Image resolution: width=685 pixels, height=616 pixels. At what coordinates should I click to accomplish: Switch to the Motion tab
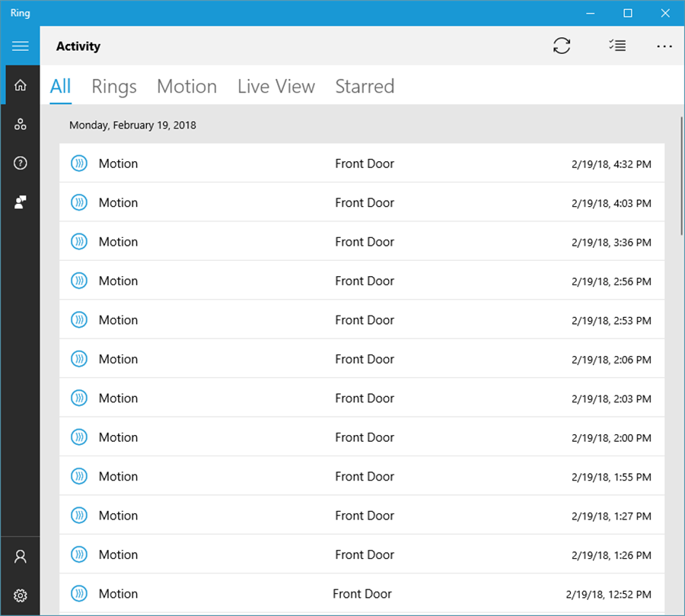coord(186,87)
